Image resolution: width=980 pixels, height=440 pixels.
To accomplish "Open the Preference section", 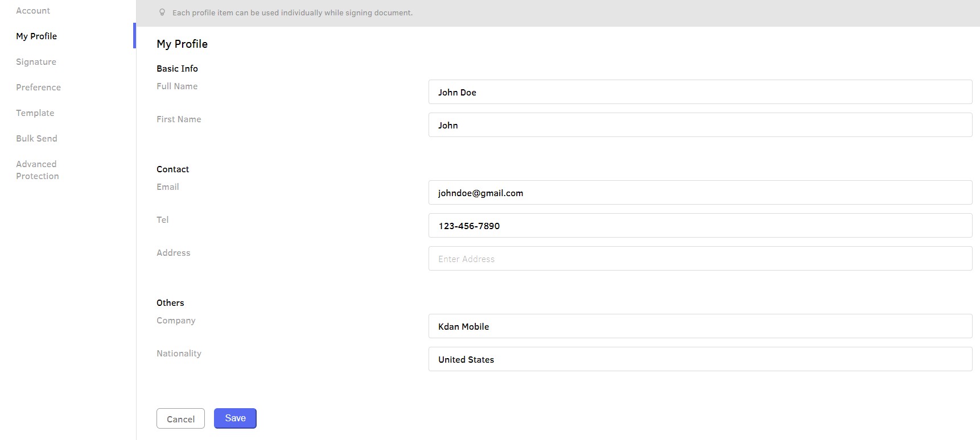I will (38, 87).
